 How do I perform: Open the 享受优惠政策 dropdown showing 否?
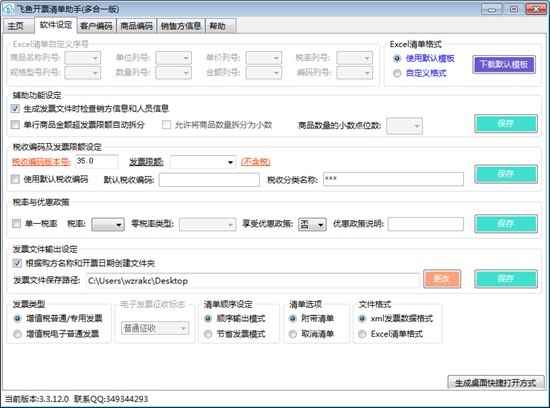point(312,224)
